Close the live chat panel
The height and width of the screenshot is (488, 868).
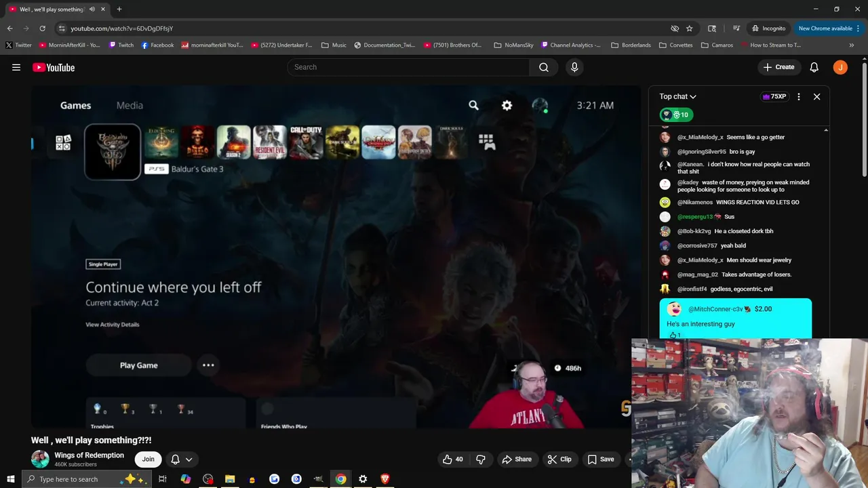[x=816, y=96]
